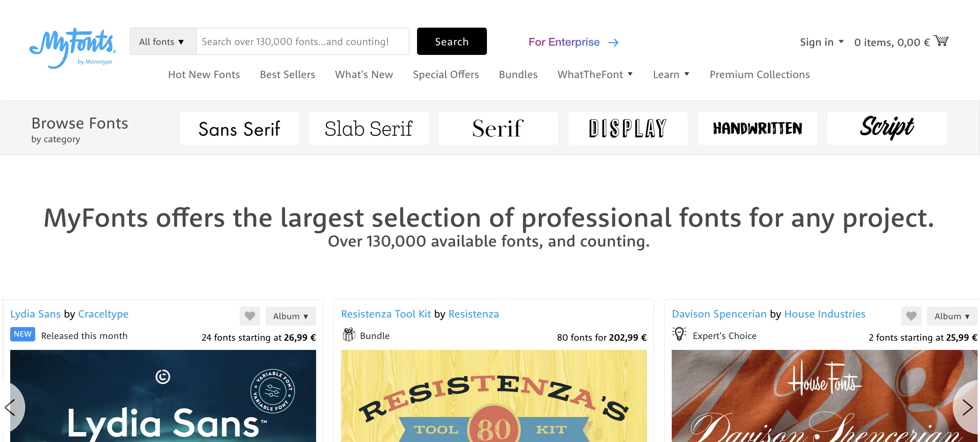Focus the font search input field
The height and width of the screenshot is (442, 980).
click(302, 42)
